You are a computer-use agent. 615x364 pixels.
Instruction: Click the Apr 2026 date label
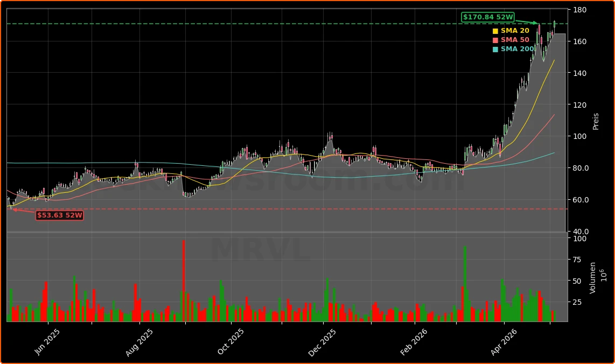click(x=504, y=342)
